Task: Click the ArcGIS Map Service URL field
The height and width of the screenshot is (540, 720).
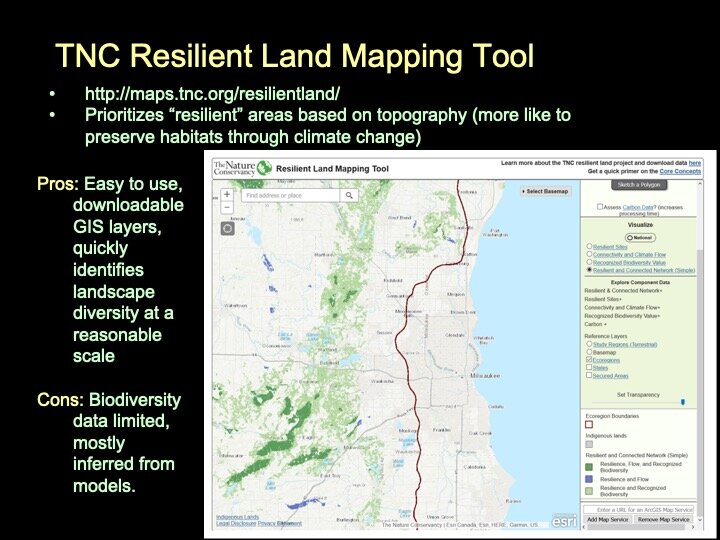Action: point(639,510)
